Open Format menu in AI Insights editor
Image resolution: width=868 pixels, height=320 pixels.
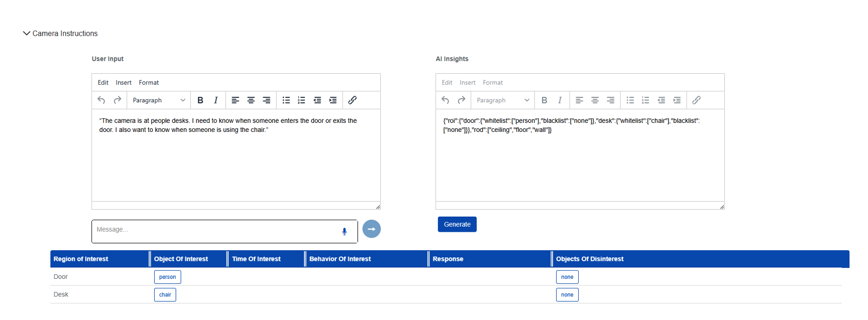click(x=492, y=83)
